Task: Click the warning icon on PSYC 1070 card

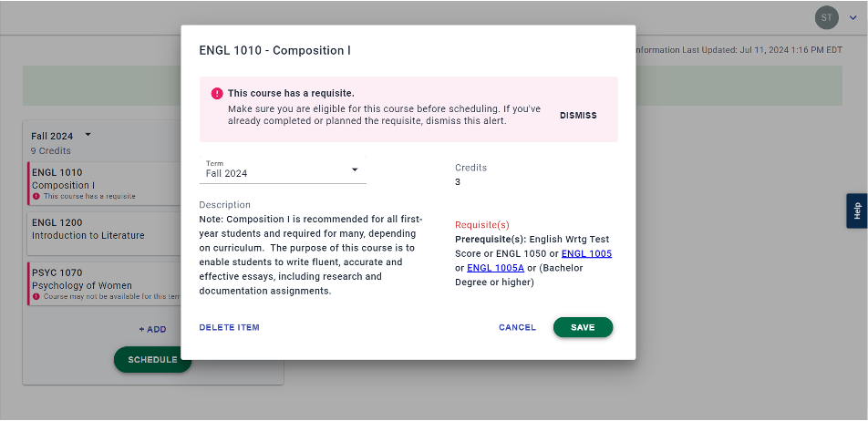Action: 36,296
